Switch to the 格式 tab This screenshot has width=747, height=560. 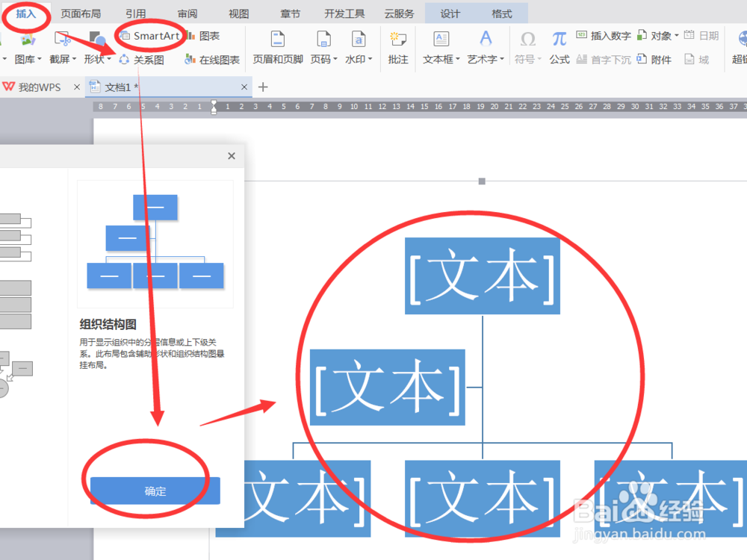(x=502, y=13)
